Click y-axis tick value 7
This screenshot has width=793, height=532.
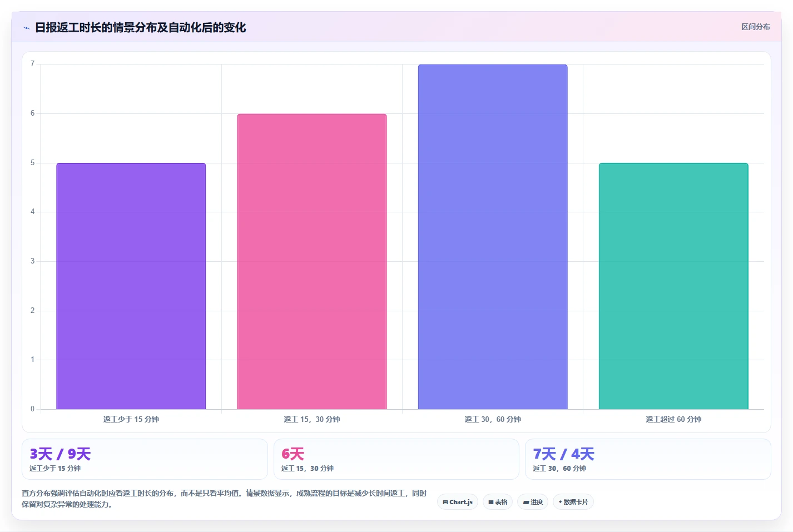coord(32,64)
